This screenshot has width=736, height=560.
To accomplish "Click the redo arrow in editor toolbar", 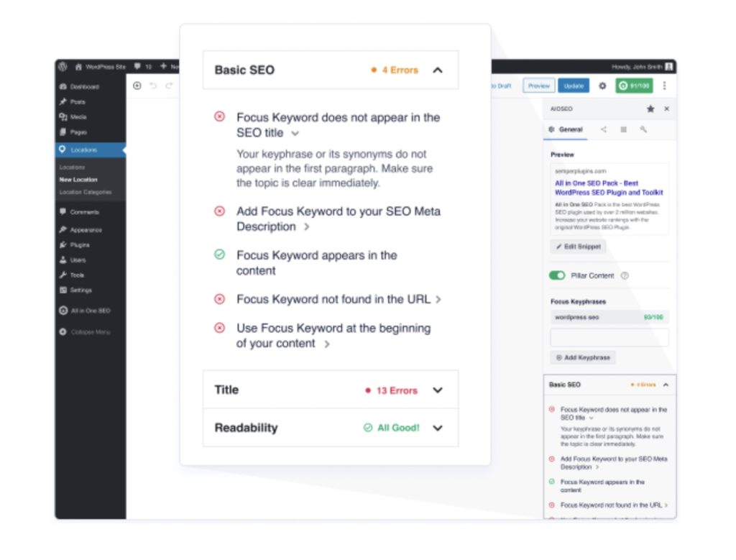I will (x=169, y=86).
